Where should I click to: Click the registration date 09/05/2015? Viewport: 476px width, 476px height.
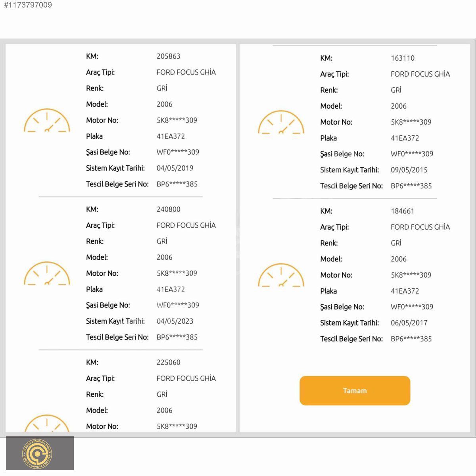pyautogui.click(x=409, y=170)
